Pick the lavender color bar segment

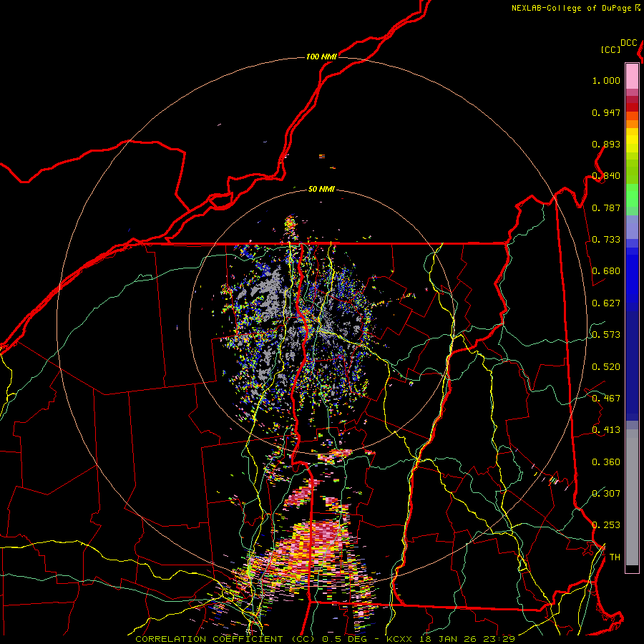pos(632,227)
